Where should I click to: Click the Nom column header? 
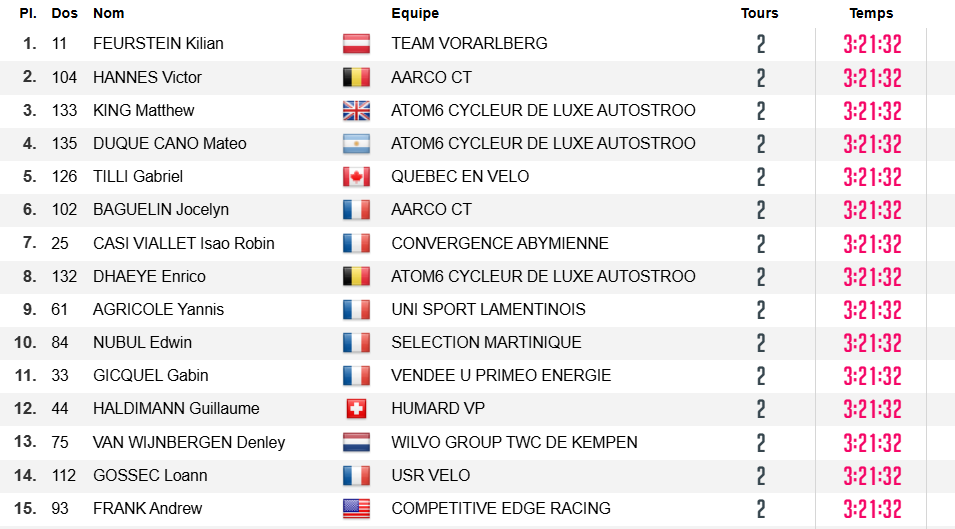click(x=108, y=13)
